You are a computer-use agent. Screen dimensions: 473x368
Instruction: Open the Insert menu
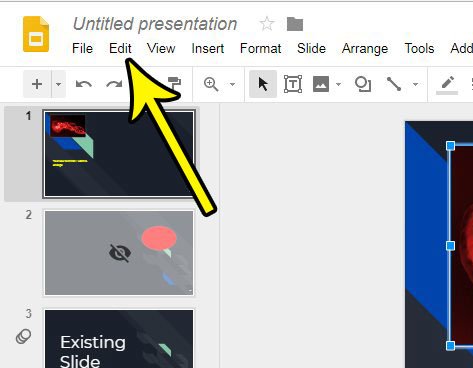208,49
